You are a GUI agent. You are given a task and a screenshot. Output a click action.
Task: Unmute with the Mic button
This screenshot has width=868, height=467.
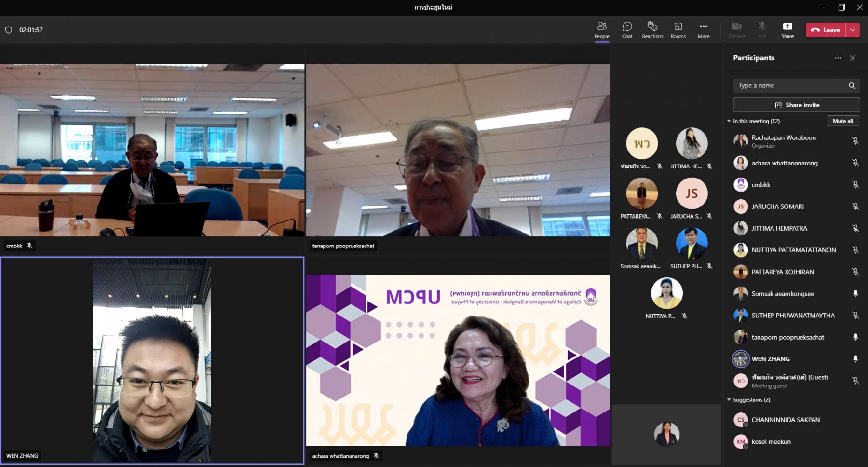pos(762,30)
